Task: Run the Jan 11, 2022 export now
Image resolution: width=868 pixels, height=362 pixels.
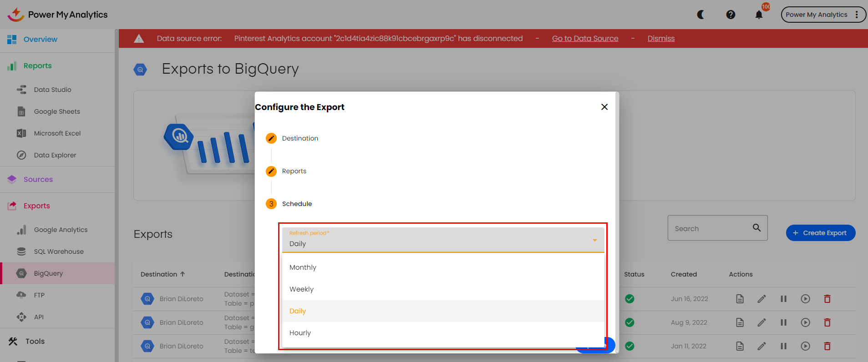Action: point(805,346)
